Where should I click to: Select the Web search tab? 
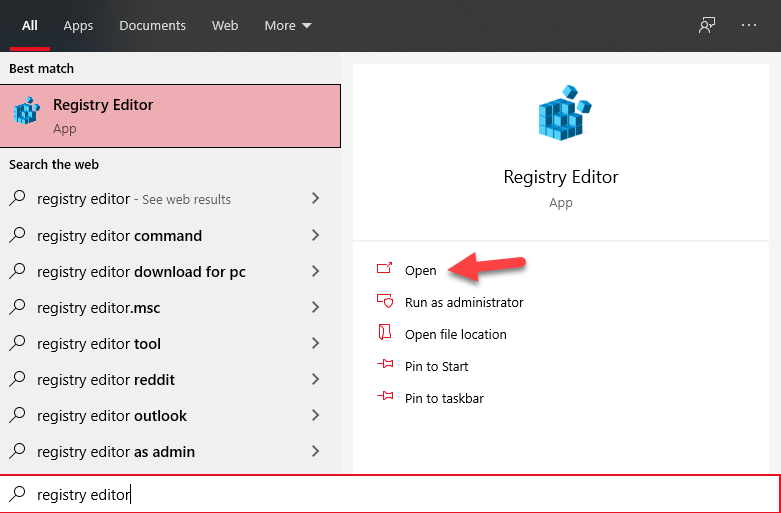(225, 25)
